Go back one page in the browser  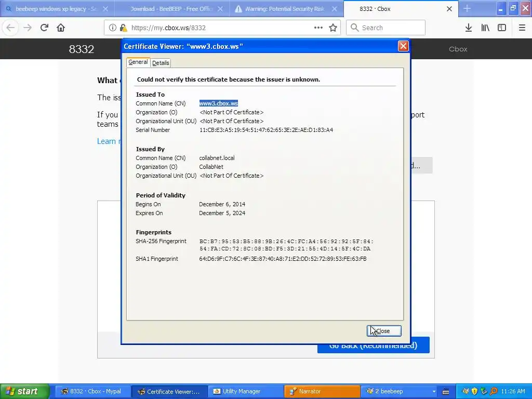pos(10,28)
